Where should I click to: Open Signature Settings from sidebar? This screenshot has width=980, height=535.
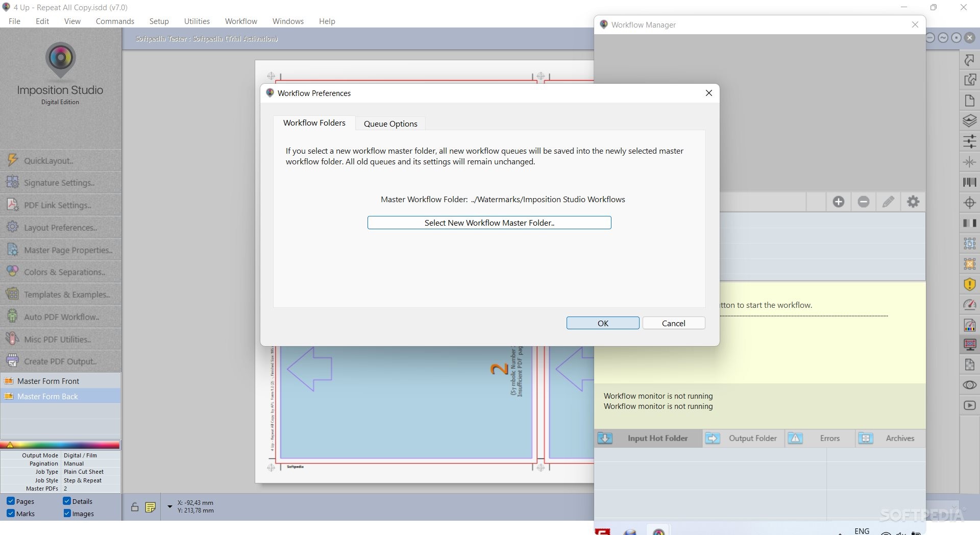click(x=61, y=183)
